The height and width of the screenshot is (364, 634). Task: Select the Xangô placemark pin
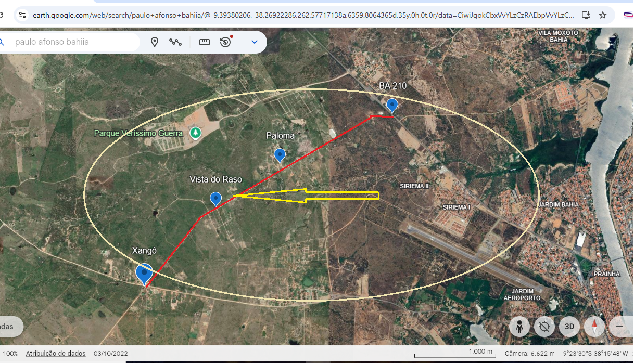tap(144, 273)
